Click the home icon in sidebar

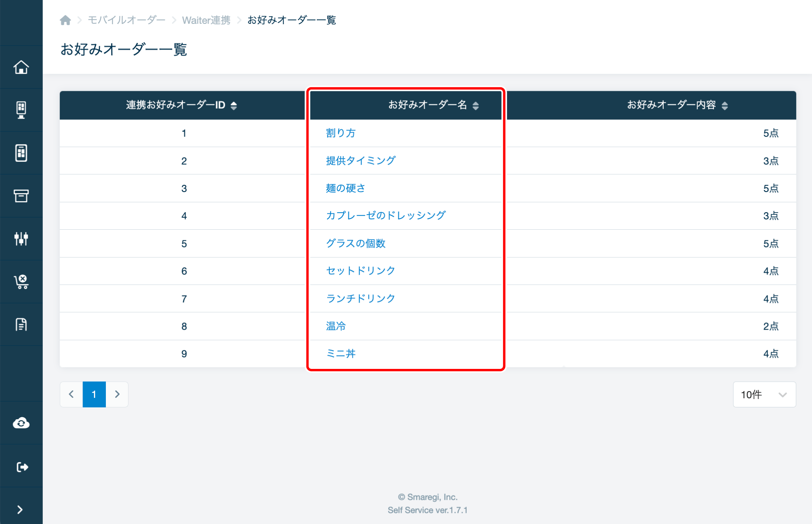tap(21, 67)
